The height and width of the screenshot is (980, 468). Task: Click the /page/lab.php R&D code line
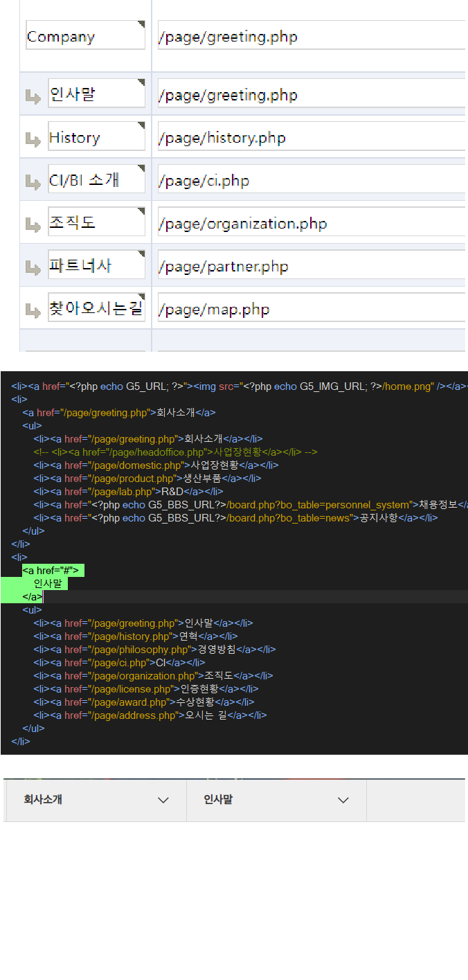127,492
